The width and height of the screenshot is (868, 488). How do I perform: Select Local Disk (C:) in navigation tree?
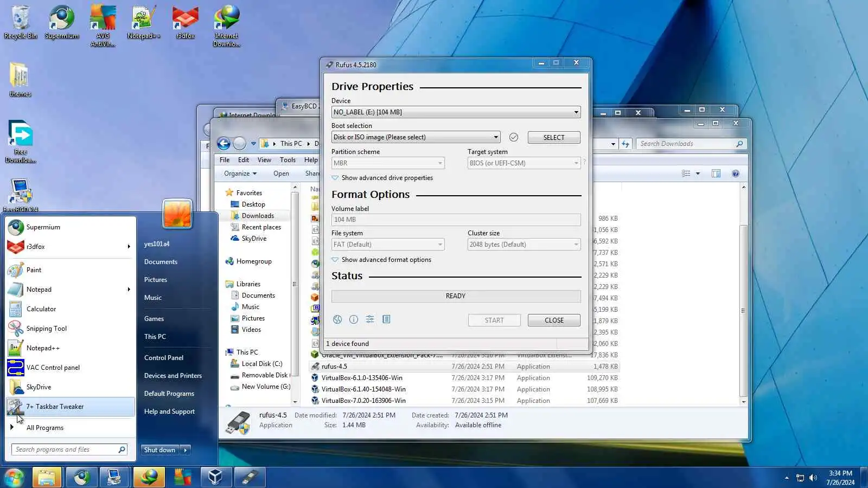pyautogui.click(x=261, y=364)
